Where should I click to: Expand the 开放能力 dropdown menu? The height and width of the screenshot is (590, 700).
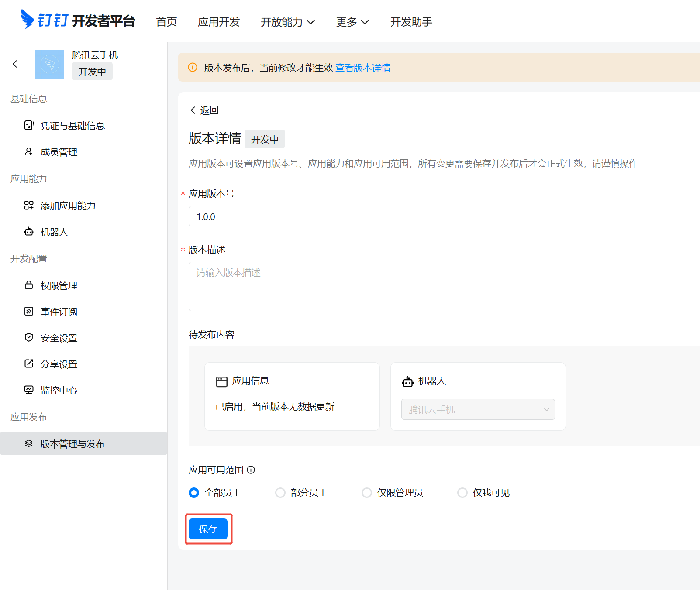[x=287, y=22]
